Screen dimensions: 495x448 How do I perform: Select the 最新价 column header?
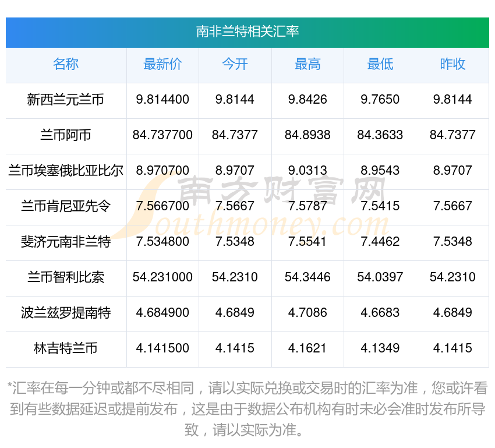click(162, 64)
